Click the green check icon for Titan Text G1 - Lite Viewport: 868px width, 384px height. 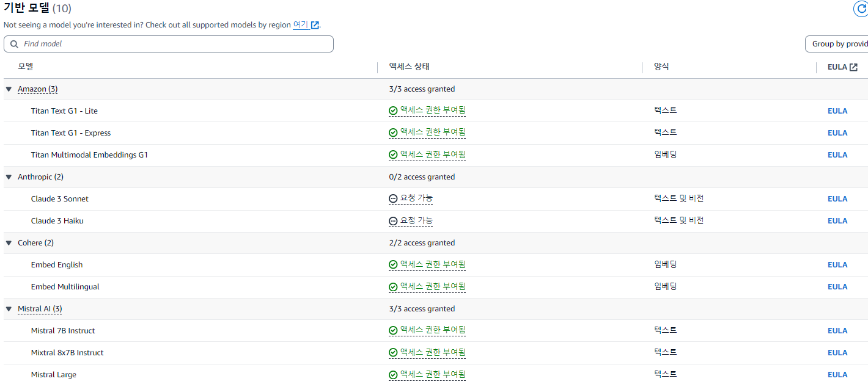[393, 111]
